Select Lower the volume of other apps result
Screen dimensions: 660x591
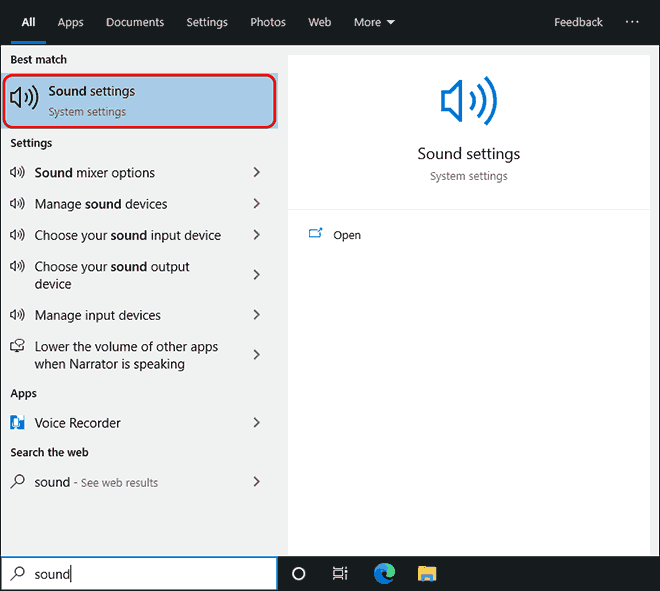coord(139,355)
